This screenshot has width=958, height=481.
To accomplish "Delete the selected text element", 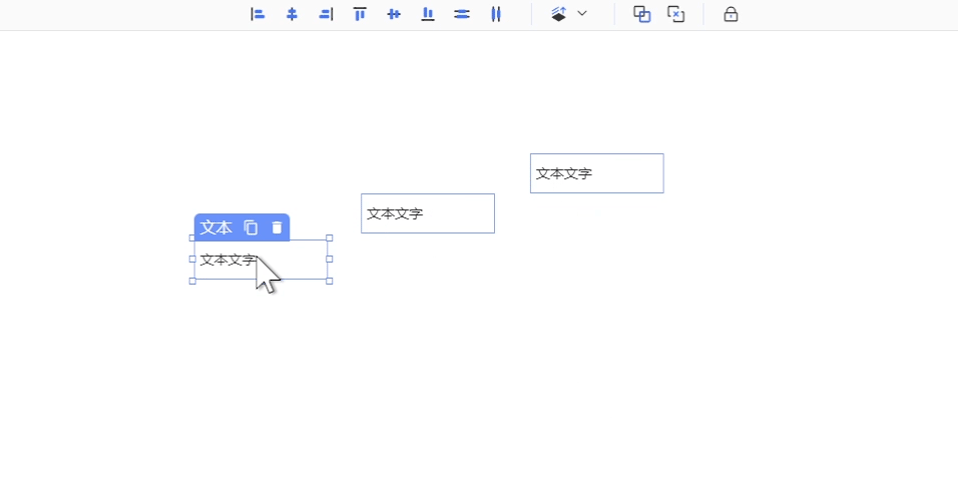I will pyautogui.click(x=277, y=228).
